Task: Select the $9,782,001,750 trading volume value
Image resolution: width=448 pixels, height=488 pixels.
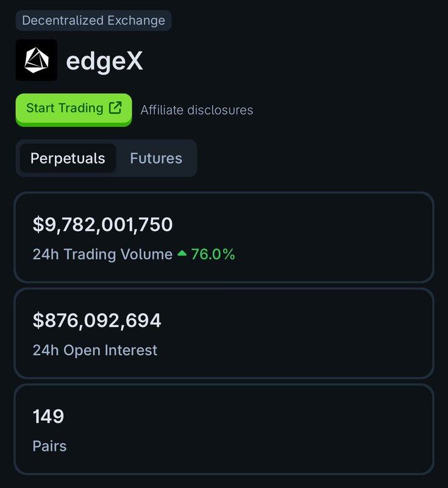Action: pyautogui.click(x=102, y=224)
